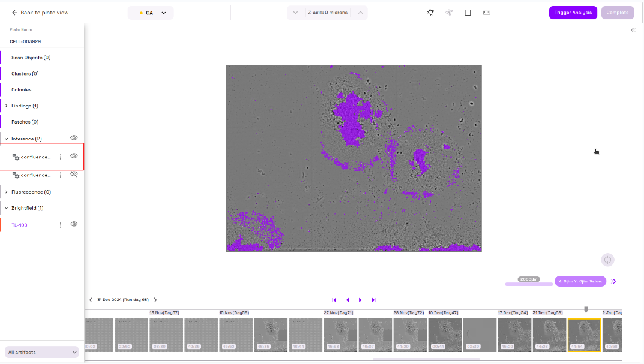Viewport: 644px width, 364px height.
Task: Expand the Findings (1) section
Action: (x=6, y=106)
